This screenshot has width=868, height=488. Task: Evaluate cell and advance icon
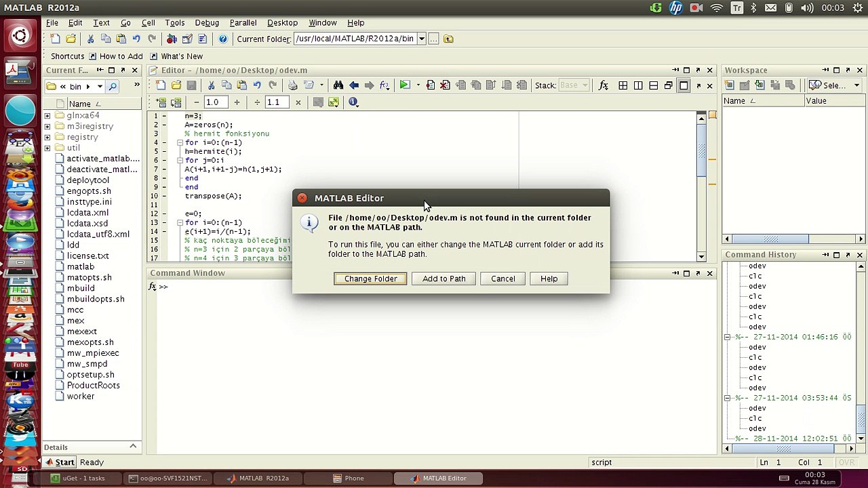pos(176,102)
